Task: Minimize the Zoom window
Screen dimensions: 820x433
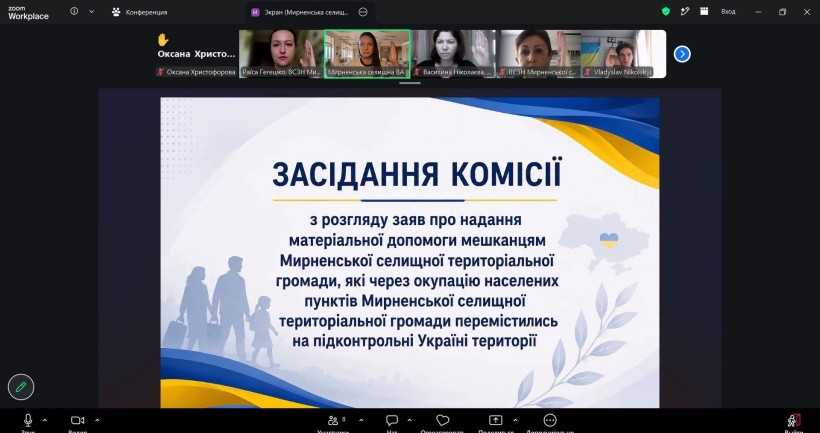Action: pyautogui.click(x=758, y=12)
